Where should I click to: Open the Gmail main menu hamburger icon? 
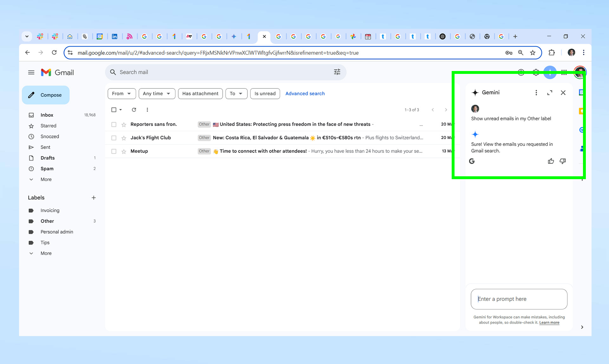[31, 73]
